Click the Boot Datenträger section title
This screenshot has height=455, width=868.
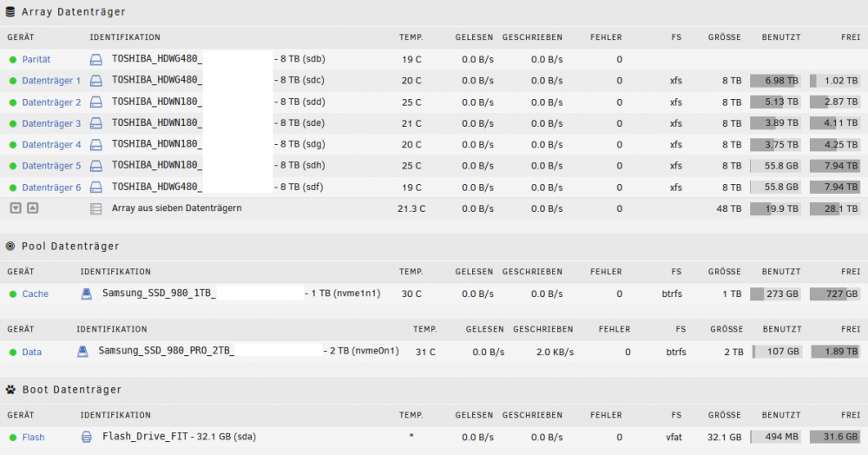tap(72, 390)
